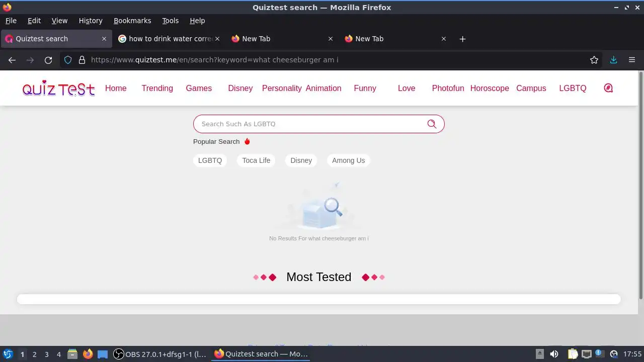Open the system start menu icon
644x362 pixels.
(x=8, y=354)
